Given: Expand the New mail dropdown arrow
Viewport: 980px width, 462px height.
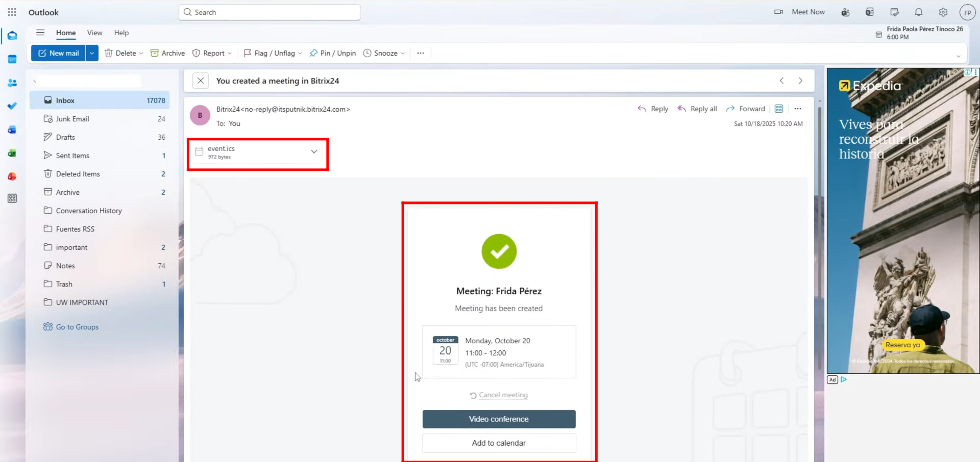Looking at the screenshot, I should point(92,53).
